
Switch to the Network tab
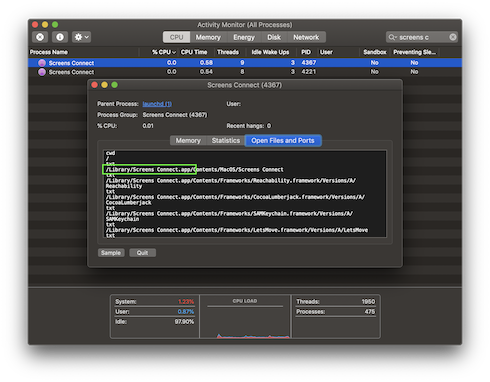[306, 37]
